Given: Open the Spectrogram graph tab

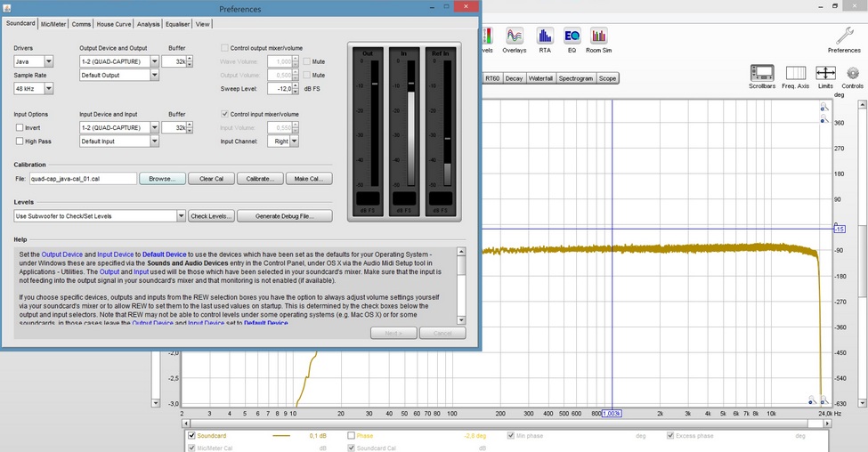Looking at the screenshot, I should (576, 78).
